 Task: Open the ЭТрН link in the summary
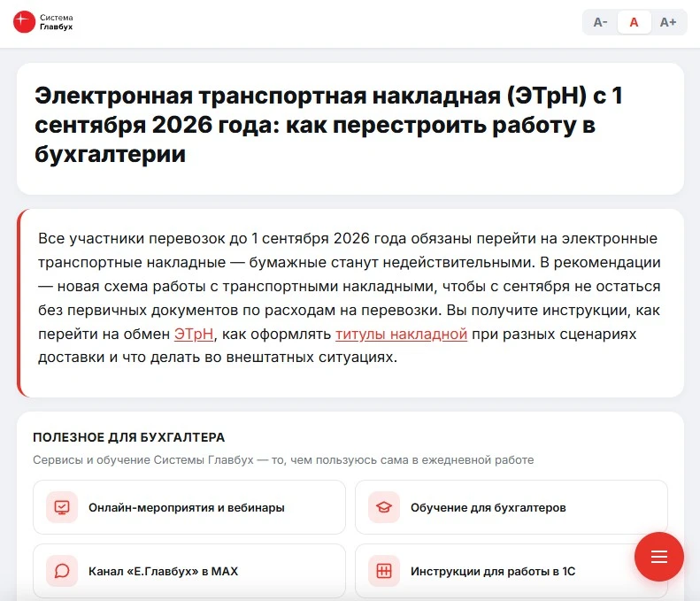(x=194, y=334)
